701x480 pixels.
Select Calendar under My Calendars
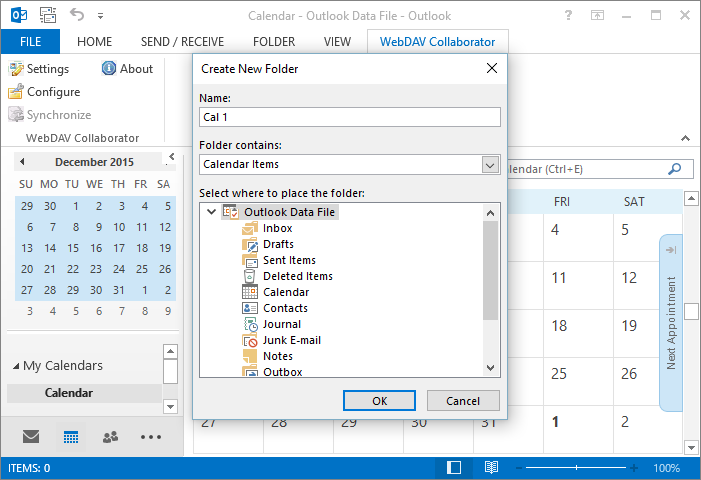tap(69, 393)
